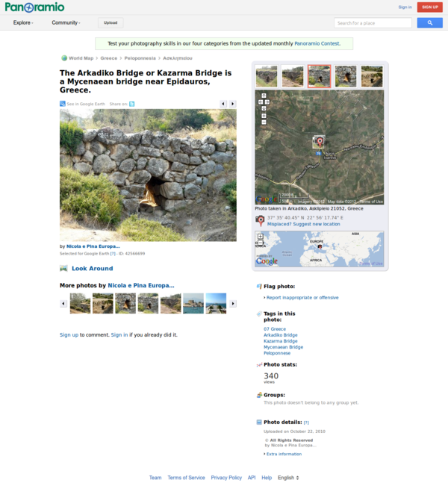Click the Mycenaean Bridge tag

(283, 347)
